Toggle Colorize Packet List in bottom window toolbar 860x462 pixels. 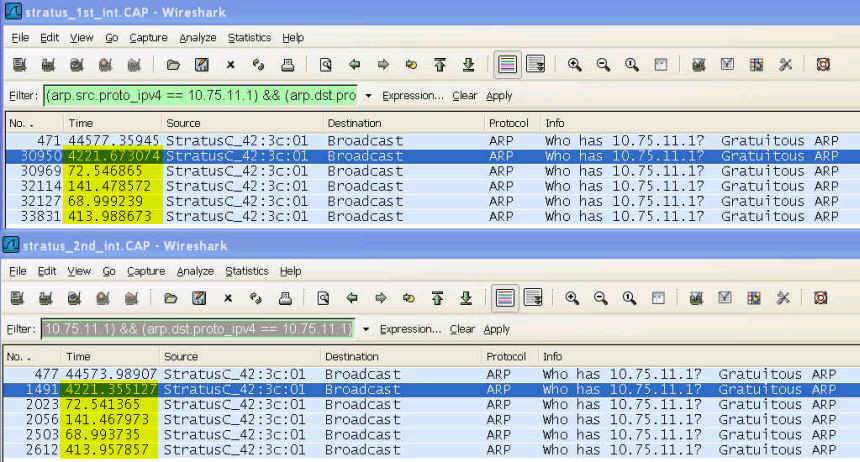click(507, 298)
